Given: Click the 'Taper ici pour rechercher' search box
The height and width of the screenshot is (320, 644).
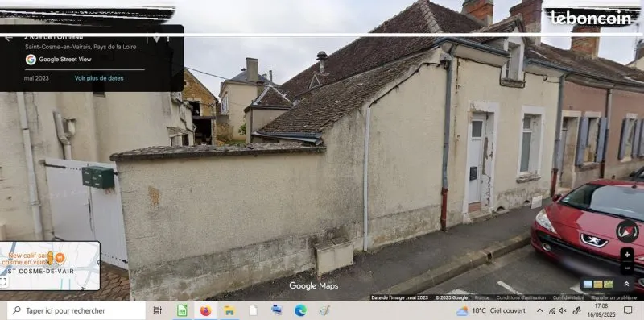Looking at the screenshot, I should click(76, 310).
